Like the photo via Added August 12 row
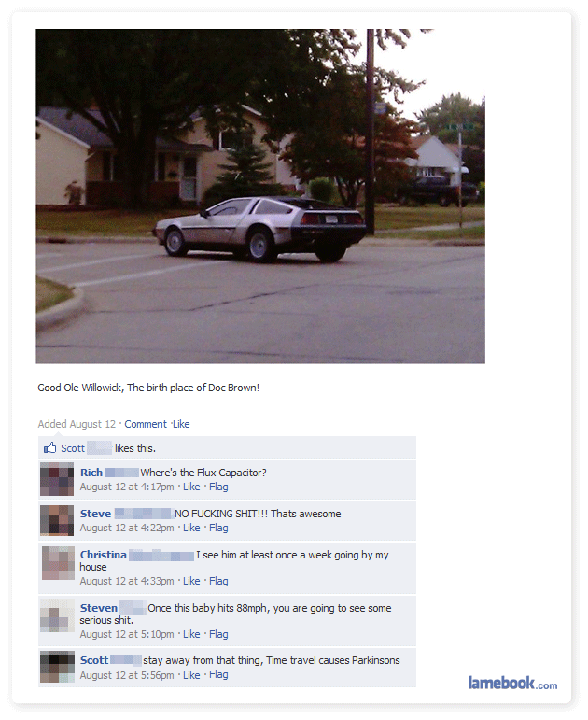The width and height of the screenshot is (588, 720). click(x=181, y=424)
